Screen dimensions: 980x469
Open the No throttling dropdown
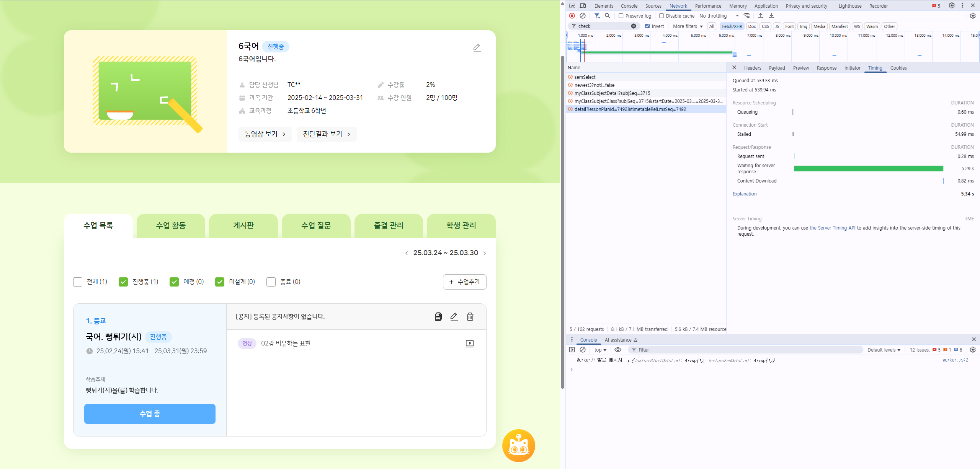tap(719, 16)
